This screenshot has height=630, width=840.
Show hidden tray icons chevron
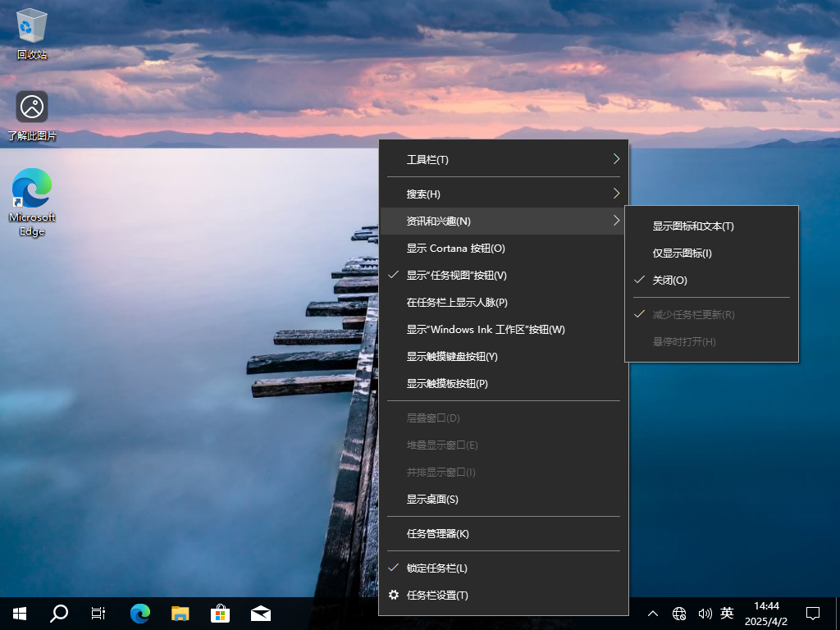pos(653,614)
